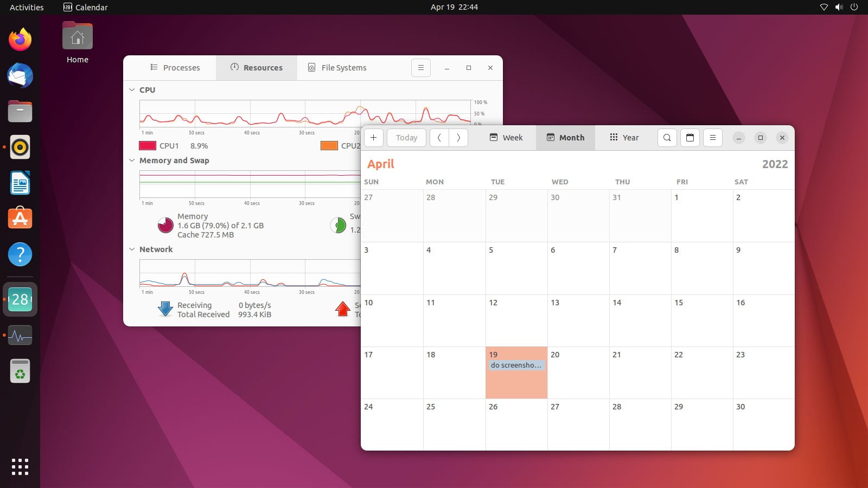Open the date chooser icon in Calendar
Image resolution: width=868 pixels, height=488 pixels.
[690, 138]
